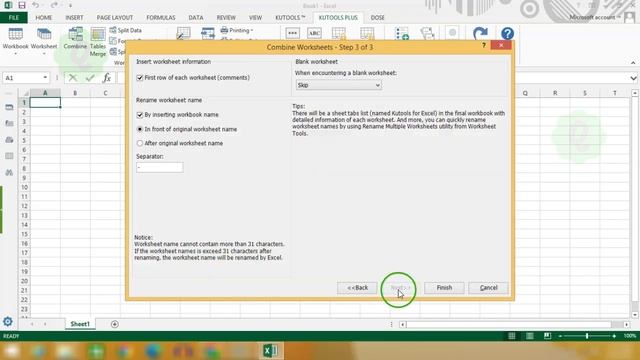Open the Printing tools menu
Image resolution: width=640 pixels, height=360 pixels.
(x=237, y=30)
